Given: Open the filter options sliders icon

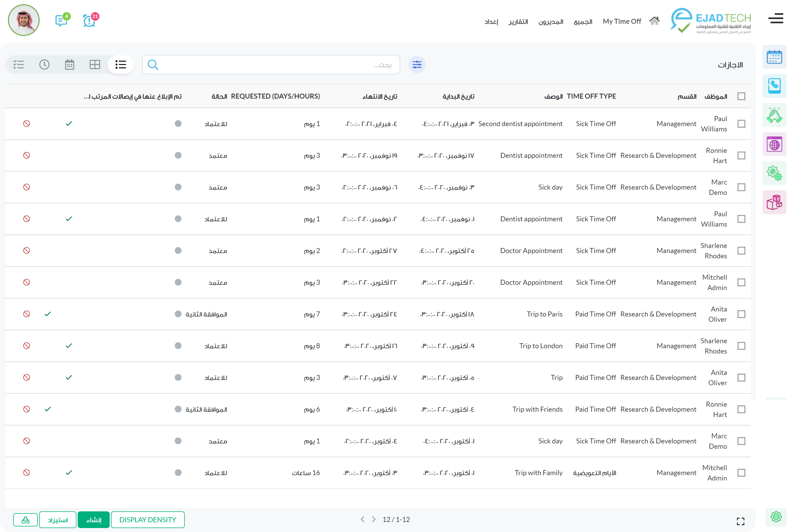Looking at the screenshot, I should click(x=417, y=65).
